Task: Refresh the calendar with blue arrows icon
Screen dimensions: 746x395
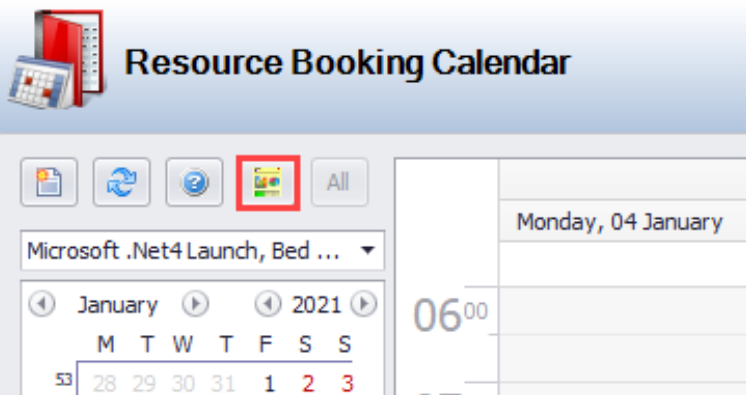Action: coord(122,182)
